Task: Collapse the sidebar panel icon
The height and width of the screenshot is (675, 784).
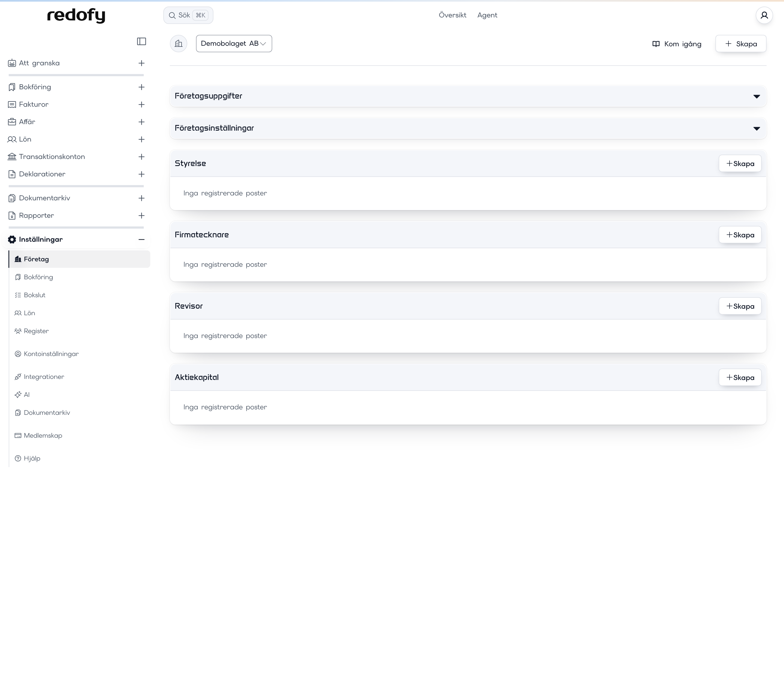Action: (142, 41)
